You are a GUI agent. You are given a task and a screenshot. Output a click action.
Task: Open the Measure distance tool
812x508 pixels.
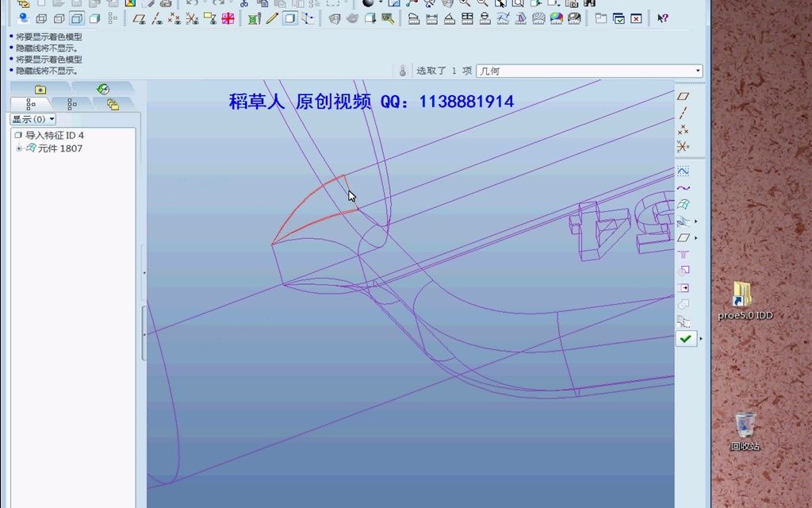point(431,18)
